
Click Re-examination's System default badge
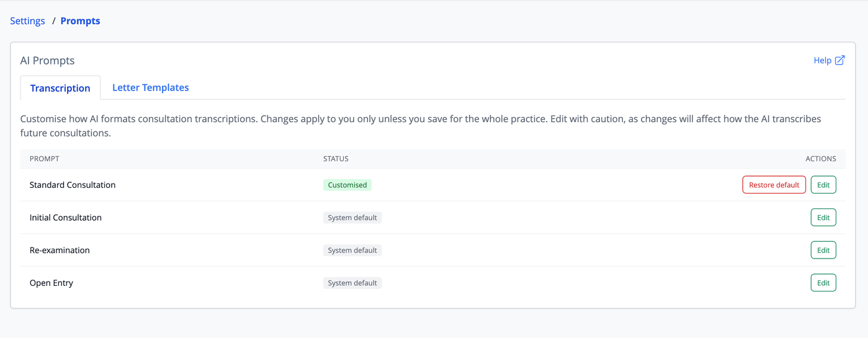[x=352, y=250]
